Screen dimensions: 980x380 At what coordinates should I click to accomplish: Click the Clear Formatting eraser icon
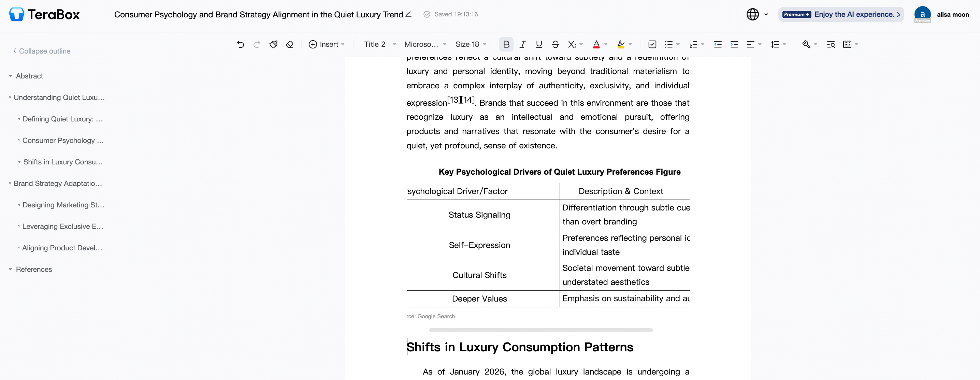(x=289, y=44)
